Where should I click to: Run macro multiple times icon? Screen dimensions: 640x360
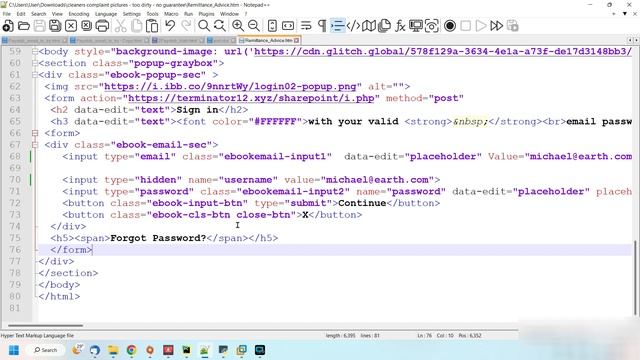[x=497, y=26]
